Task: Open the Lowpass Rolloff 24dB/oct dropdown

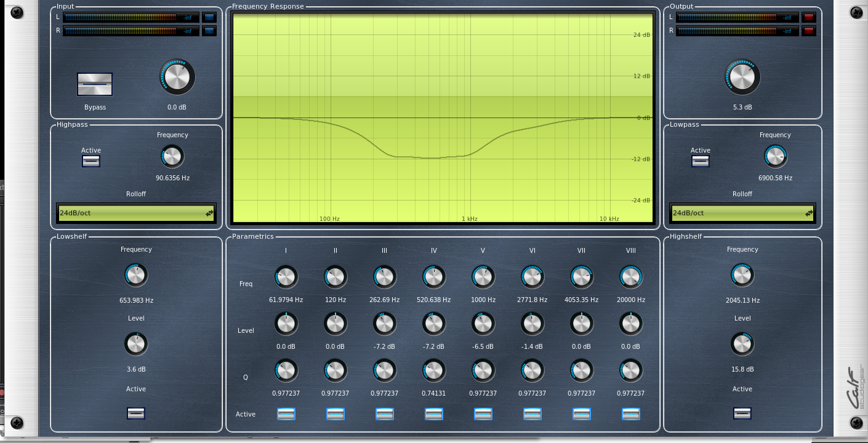Action: (x=742, y=214)
